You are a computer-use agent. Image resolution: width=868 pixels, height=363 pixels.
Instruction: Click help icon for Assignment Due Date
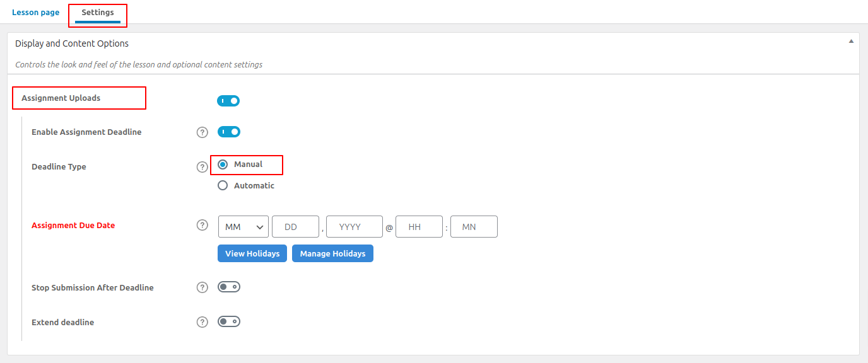point(202,225)
